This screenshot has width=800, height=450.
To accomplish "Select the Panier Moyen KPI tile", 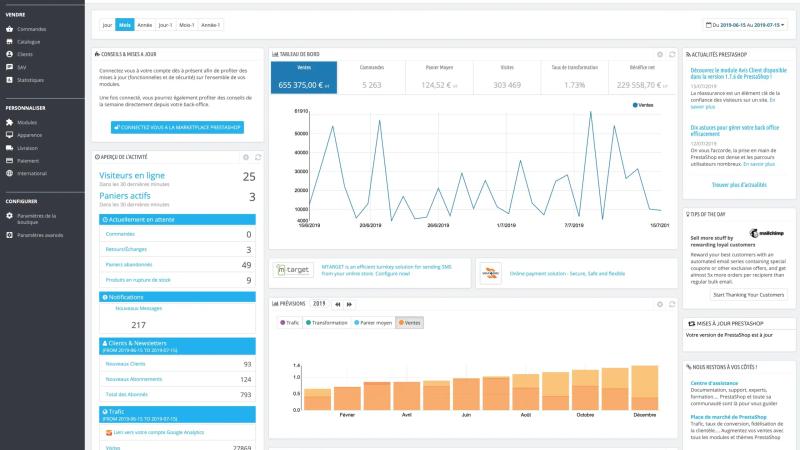I will tap(439, 77).
